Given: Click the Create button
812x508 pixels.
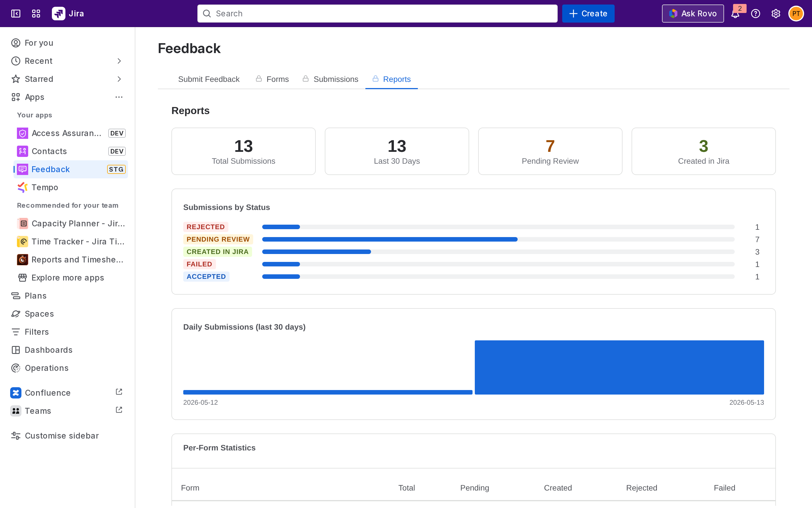Looking at the screenshot, I should coord(588,14).
